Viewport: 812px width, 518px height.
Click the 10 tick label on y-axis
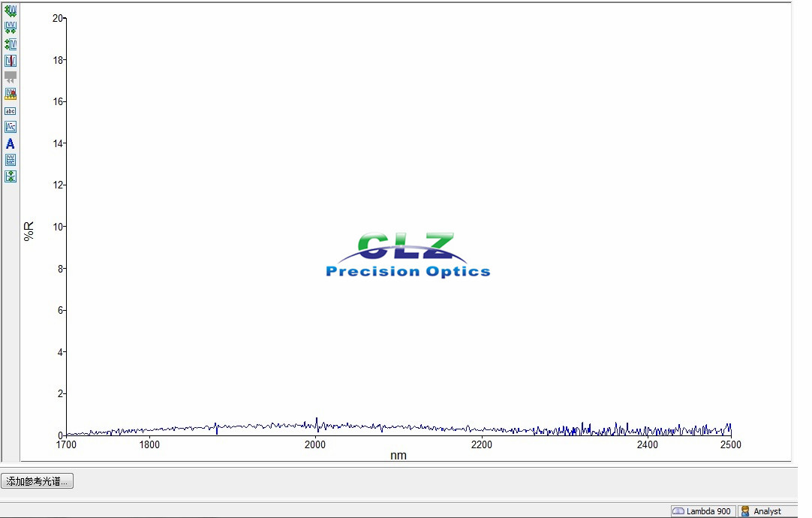(x=58, y=227)
